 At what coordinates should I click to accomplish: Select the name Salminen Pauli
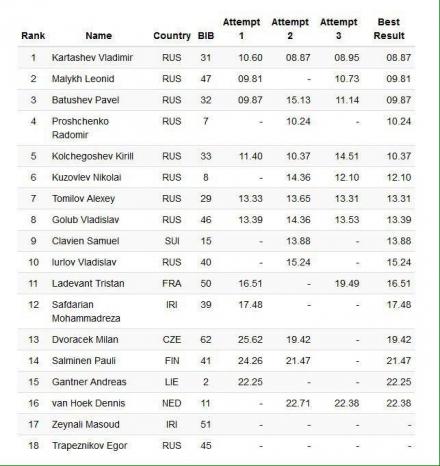(84, 361)
